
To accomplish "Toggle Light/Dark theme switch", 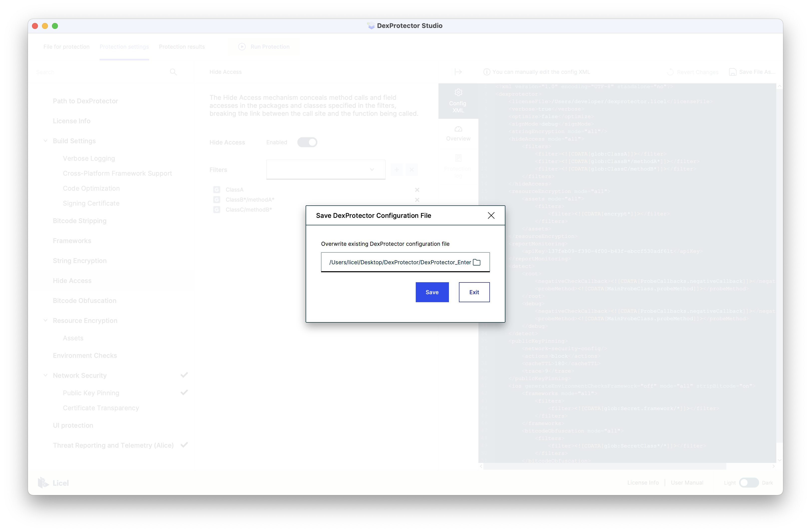I will pos(749,483).
